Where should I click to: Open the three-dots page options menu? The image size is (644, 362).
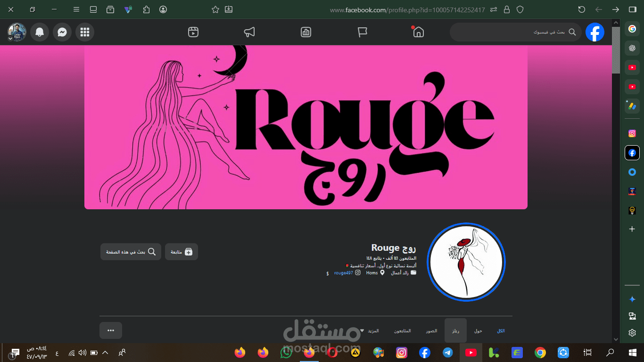point(111,330)
